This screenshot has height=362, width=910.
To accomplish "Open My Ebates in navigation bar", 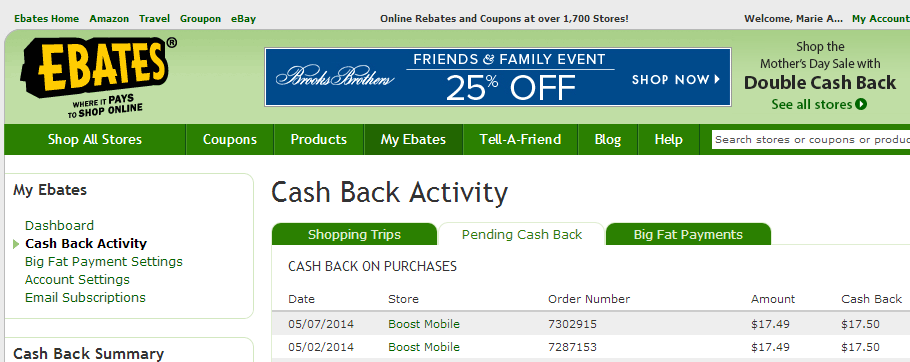I will tap(413, 140).
